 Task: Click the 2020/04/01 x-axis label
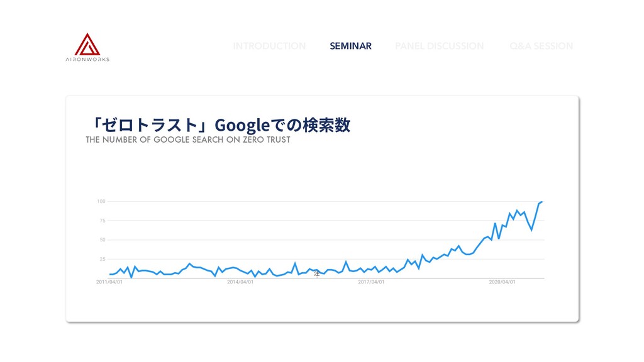pyautogui.click(x=502, y=282)
